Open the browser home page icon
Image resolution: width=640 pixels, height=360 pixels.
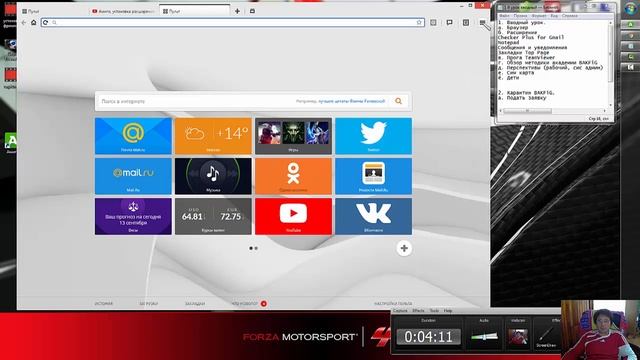34,22
